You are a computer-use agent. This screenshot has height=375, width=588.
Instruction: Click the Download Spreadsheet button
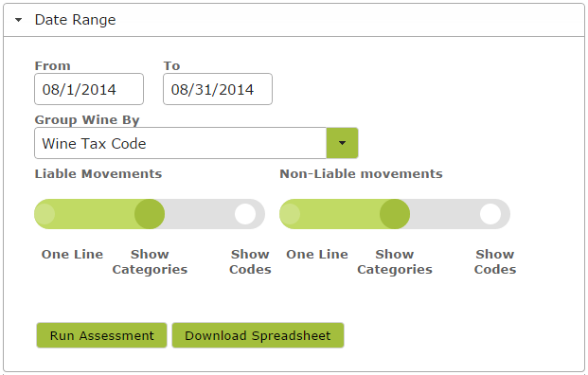[x=258, y=335]
